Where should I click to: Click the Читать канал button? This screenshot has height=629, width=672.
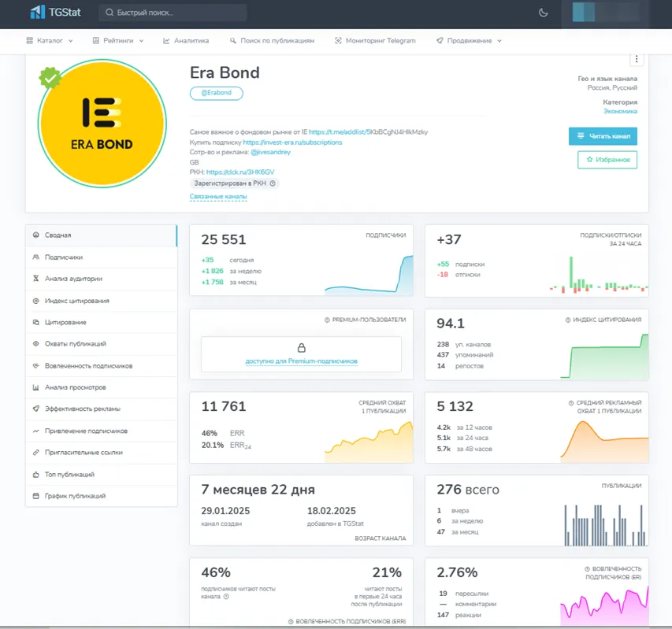(603, 136)
